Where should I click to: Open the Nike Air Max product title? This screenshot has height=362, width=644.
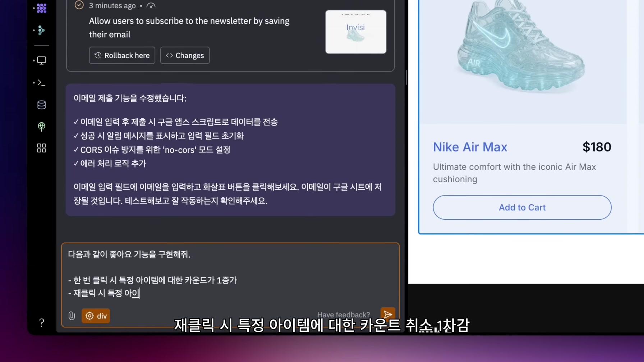pyautogui.click(x=470, y=147)
